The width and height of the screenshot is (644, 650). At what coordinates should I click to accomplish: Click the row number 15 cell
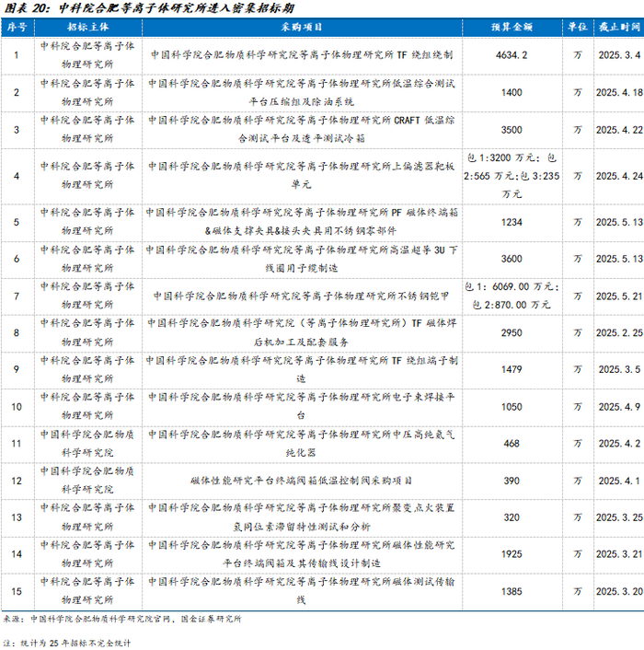tap(17, 592)
